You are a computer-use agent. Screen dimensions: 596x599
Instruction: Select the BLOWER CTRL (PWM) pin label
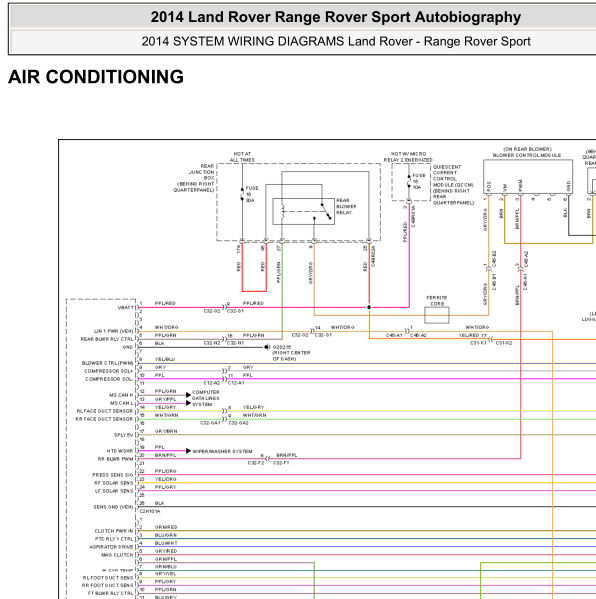[107, 363]
